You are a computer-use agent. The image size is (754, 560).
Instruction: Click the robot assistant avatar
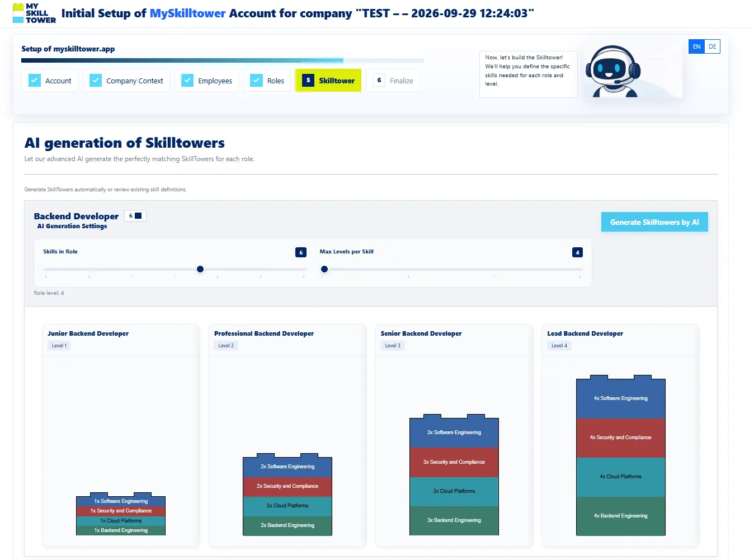612,72
